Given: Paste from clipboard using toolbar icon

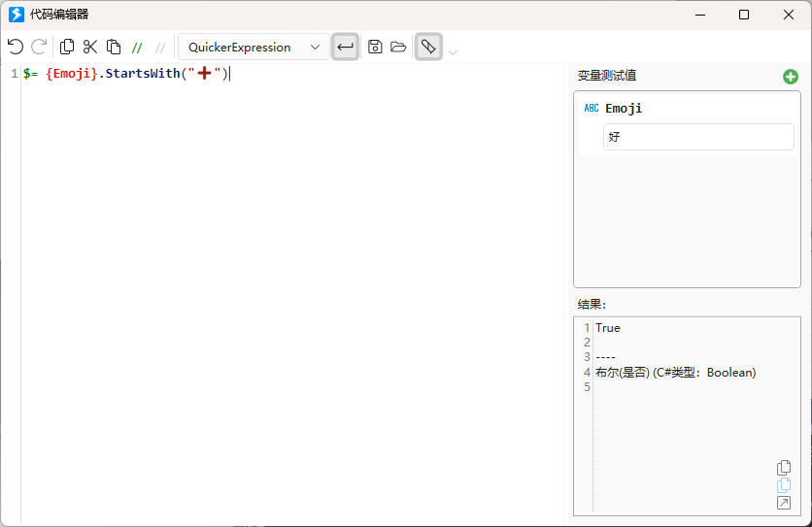Looking at the screenshot, I should (114, 48).
